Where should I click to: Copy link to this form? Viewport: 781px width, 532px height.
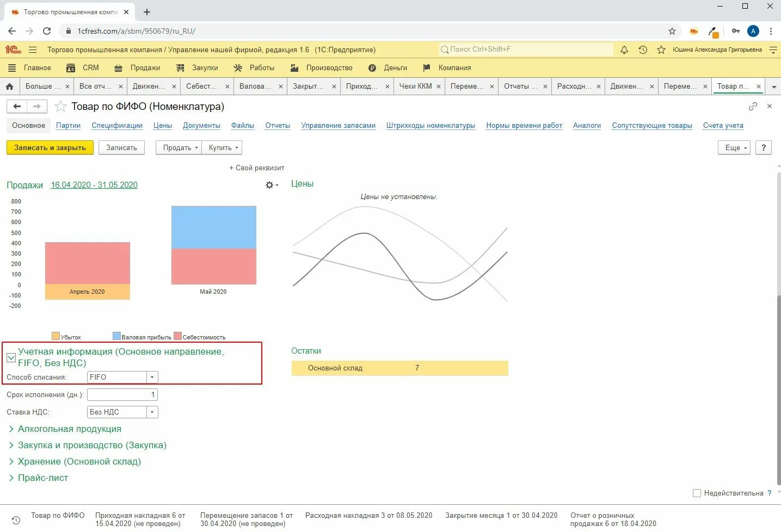coord(753,106)
